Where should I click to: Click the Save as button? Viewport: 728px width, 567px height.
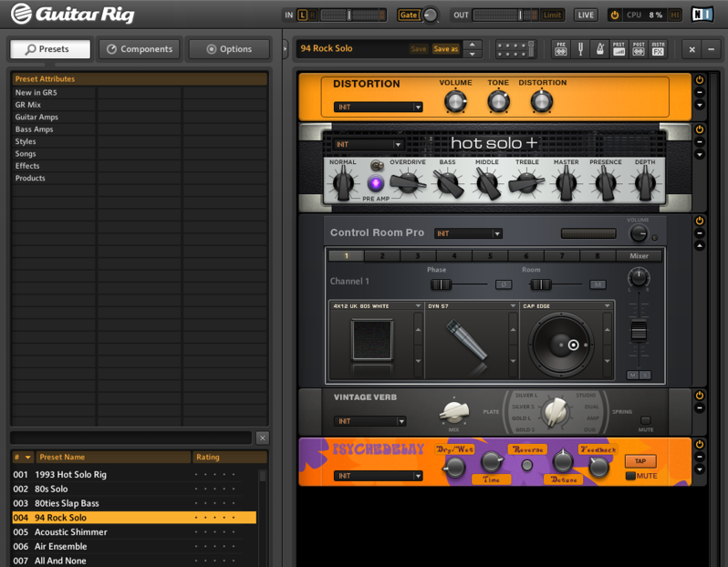pos(446,48)
